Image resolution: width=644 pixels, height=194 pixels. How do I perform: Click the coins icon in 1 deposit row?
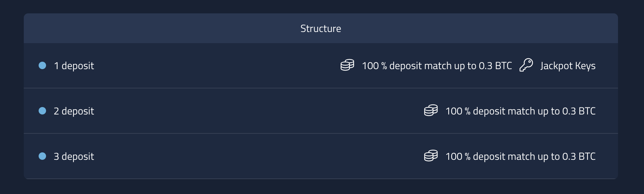pyautogui.click(x=347, y=65)
